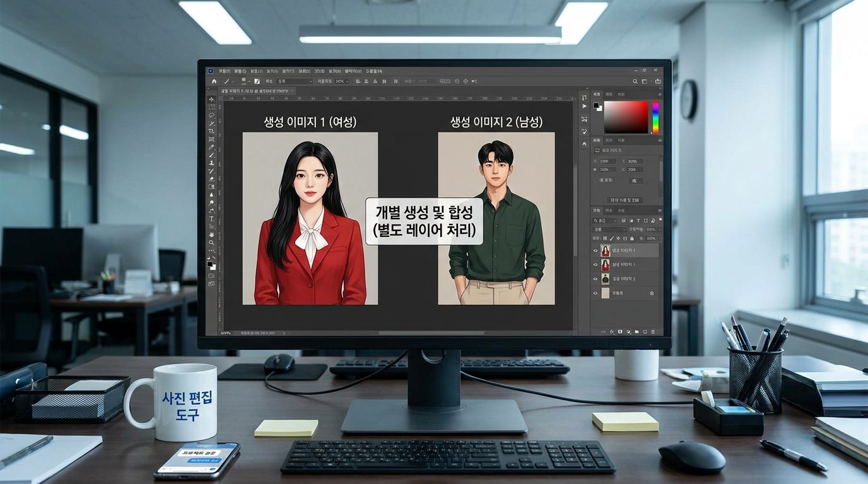
Task: Open the search magnifier at top right
Action: tap(635, 81)
